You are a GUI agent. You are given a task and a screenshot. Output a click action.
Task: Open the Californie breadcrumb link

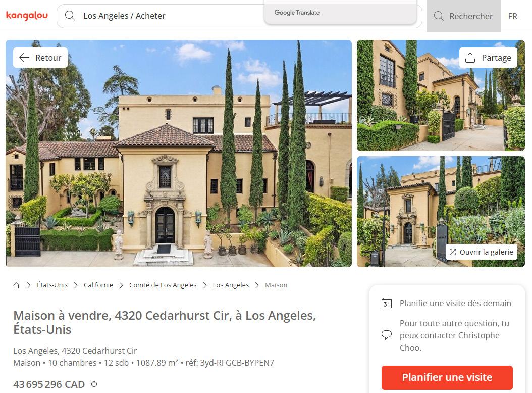click(x=98, y=285)
